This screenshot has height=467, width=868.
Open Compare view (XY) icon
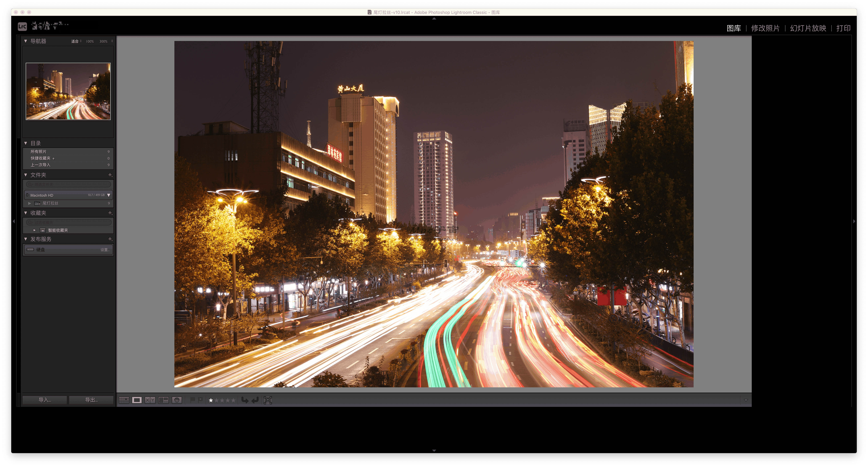click(x=150, y=400)
